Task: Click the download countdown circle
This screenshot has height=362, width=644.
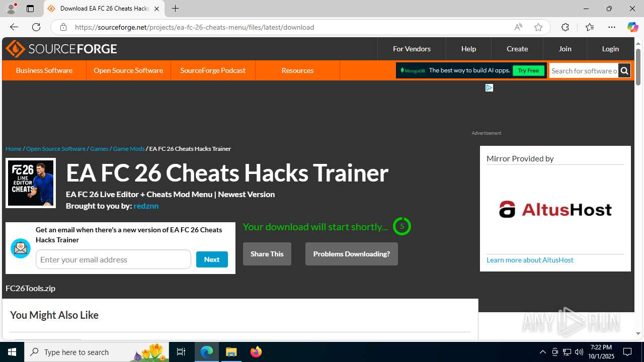Action: (x=402, y=226)
